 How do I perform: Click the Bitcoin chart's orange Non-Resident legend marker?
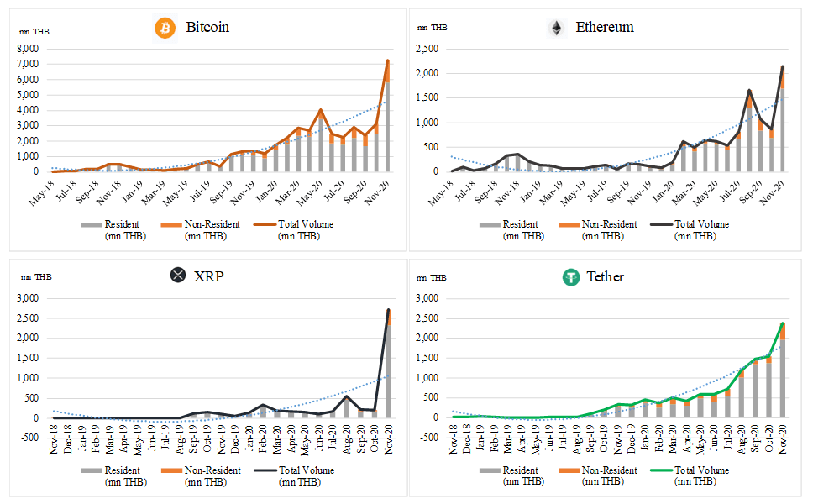pos(171,224)
